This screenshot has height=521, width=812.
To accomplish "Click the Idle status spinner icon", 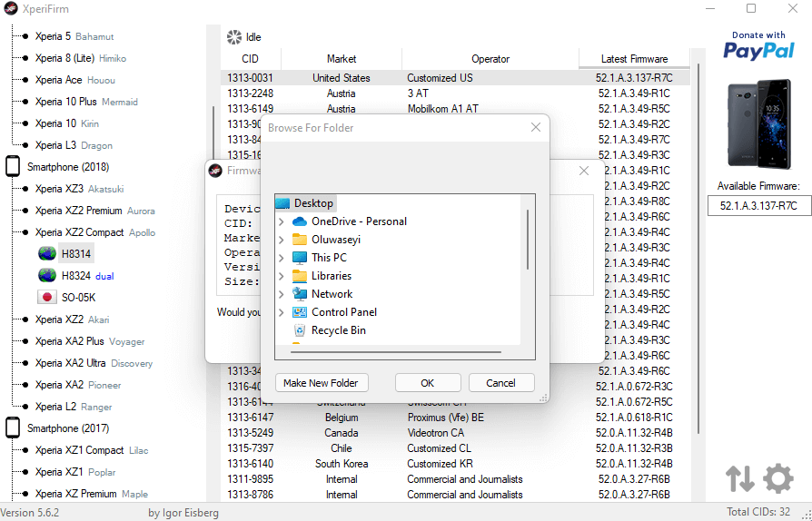I will (x=234, y=36).
